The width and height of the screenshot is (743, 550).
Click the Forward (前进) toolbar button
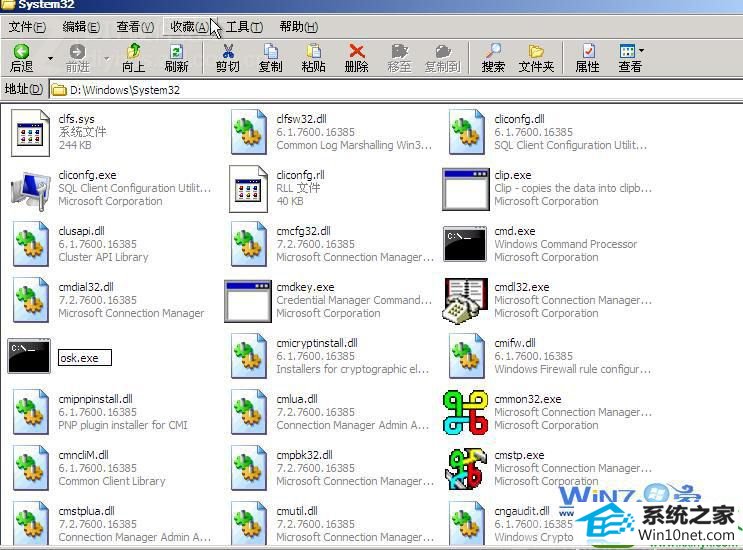(77, 58)
